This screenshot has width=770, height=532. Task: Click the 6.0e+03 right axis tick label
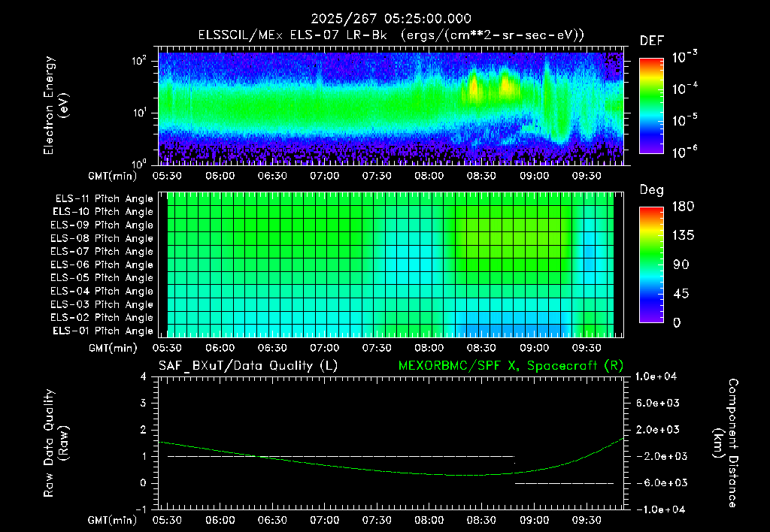point(658,403)
